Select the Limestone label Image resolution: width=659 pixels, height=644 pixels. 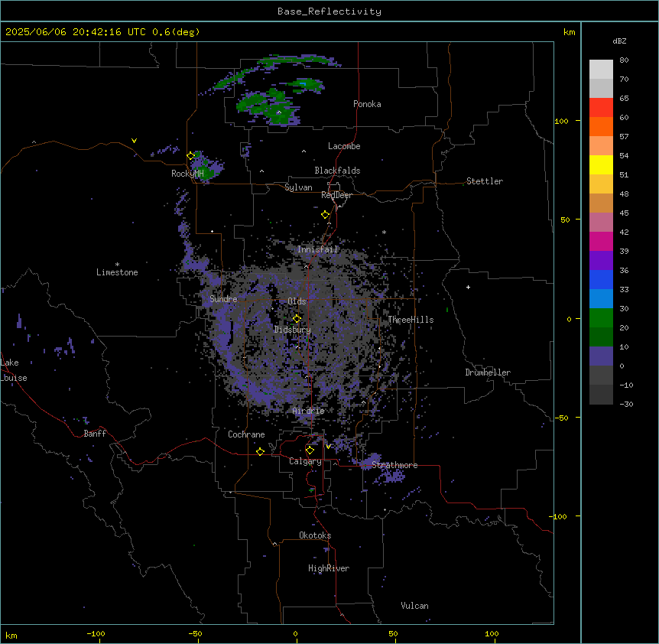click(x=117, y=272)
